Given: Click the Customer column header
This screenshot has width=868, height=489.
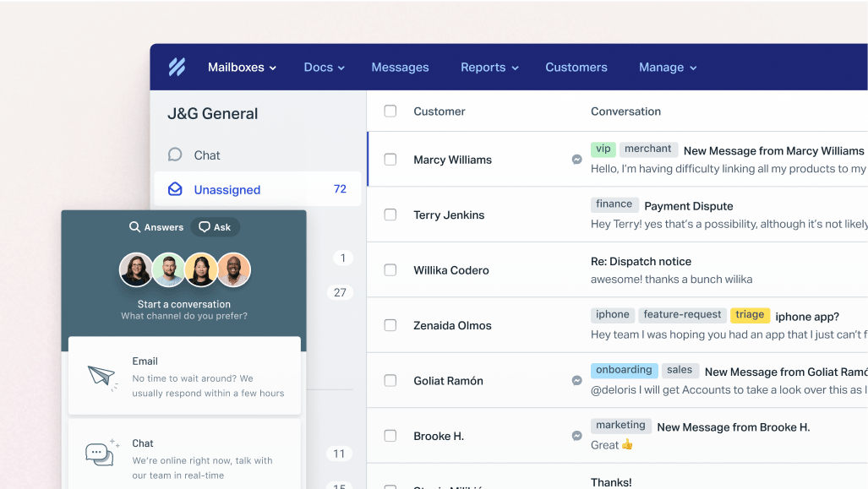Looking at the screenshot, I should pos(439,111).
